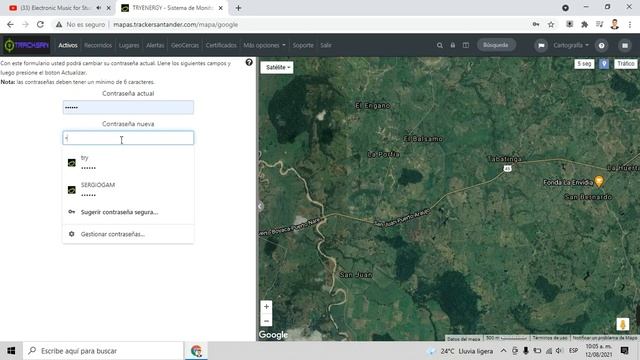This screenshot has width=640, height=360.
Task: Reload the page
Action: point(40,24)
